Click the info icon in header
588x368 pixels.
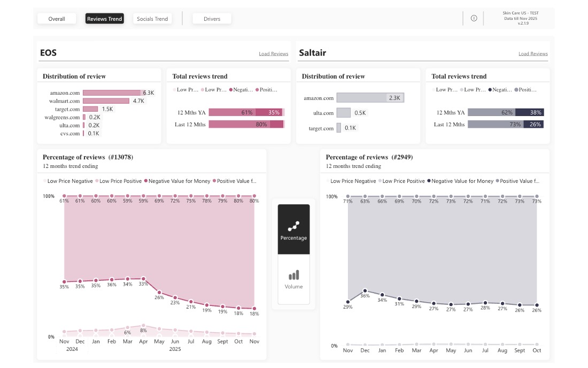[x=474, y=18]
